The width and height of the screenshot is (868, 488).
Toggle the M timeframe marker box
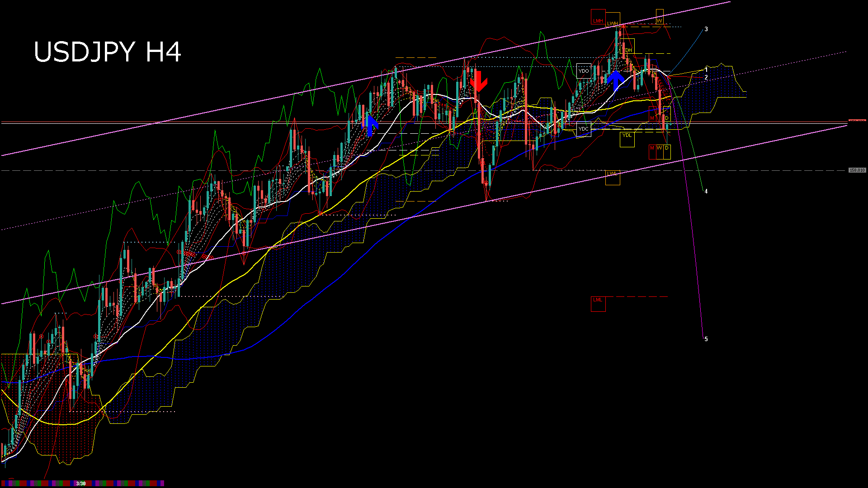click(x=652, y=118)
